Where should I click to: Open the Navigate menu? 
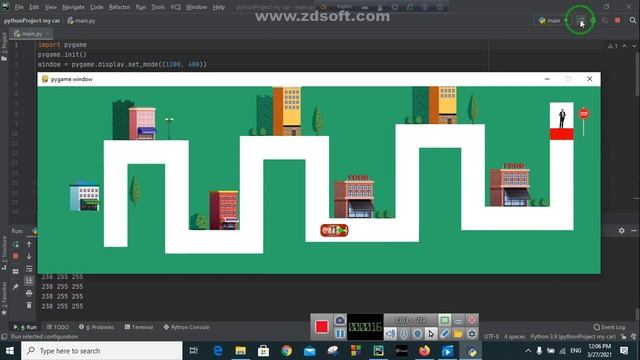73,7
